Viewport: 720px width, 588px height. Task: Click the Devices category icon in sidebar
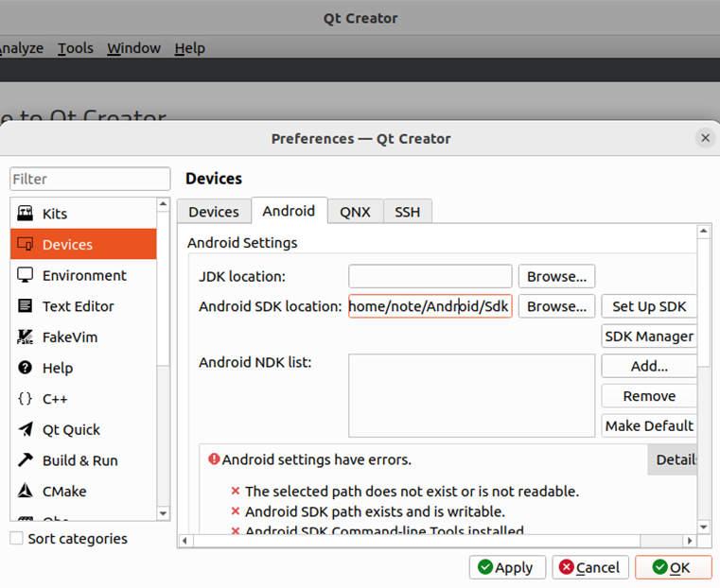[25, 244]
